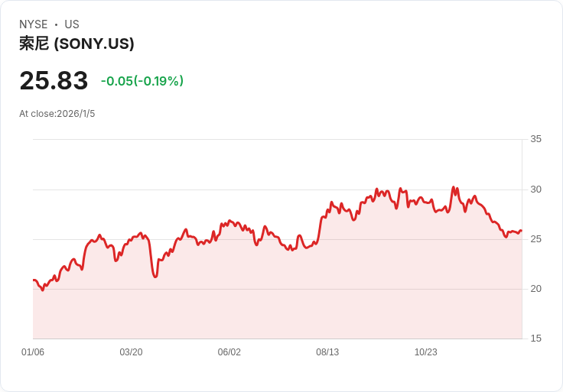Select the current price 25.83

(54, 81)
